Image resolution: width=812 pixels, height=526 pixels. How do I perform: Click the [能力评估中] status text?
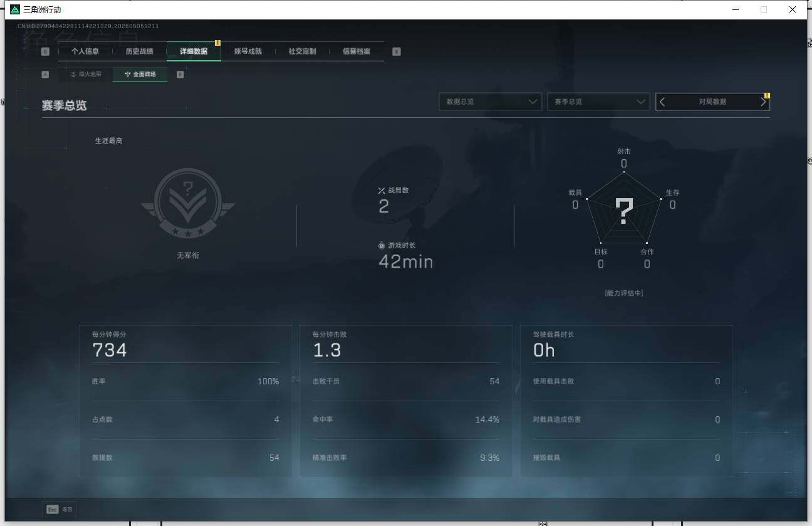tap(624, 293)
